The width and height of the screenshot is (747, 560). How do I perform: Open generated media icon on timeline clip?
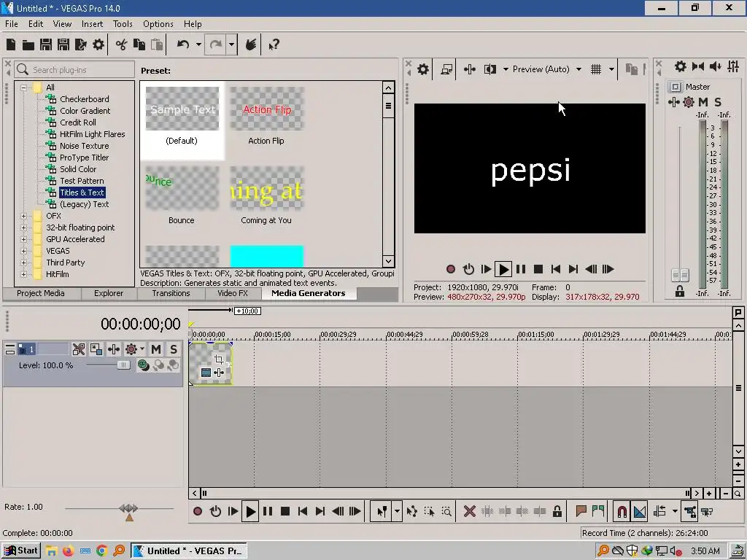pos(206,373)
